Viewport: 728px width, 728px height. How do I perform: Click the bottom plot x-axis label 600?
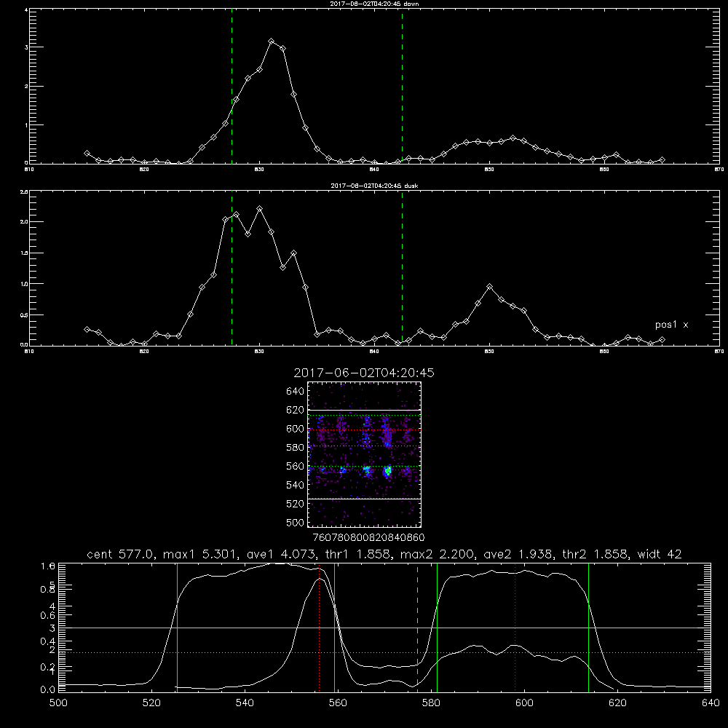[524, 703]
